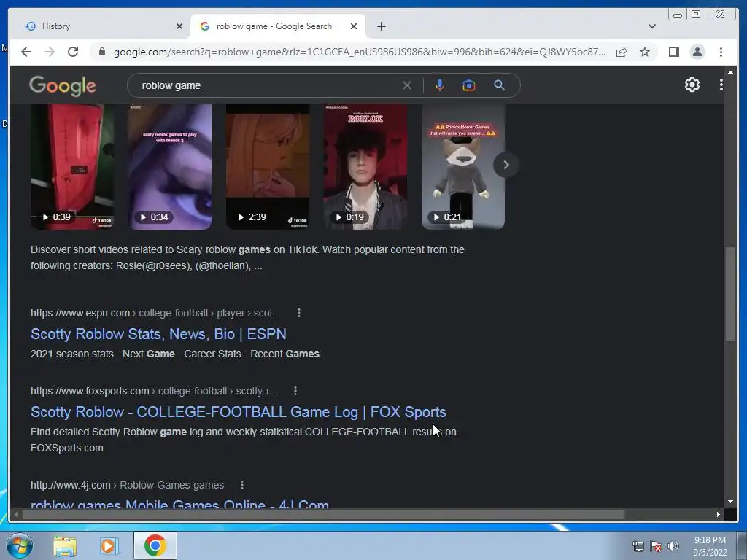The image size is (747, 560).
Task: Open Action Center flag icon
Action: point(656,546)
